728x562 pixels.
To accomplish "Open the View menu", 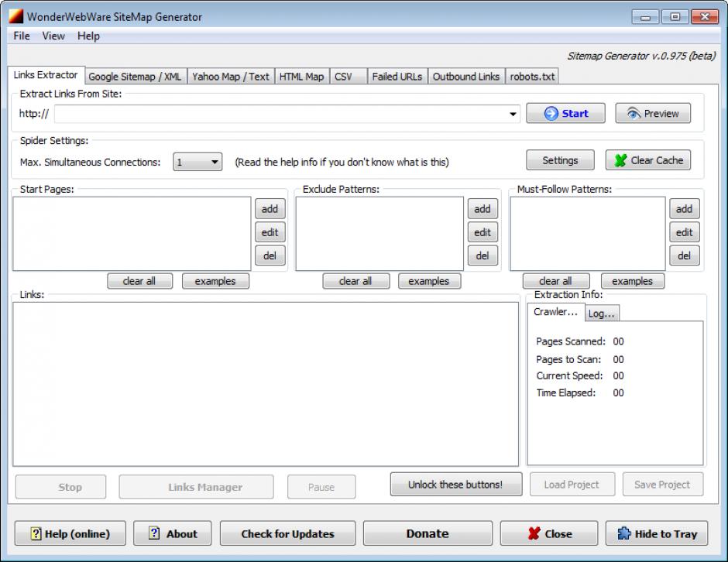I will 53,36.
